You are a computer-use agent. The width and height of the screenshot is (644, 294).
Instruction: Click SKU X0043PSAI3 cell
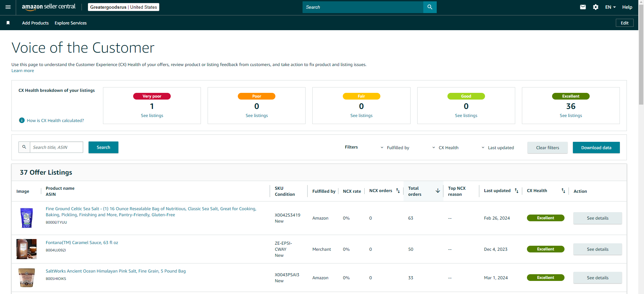click(287, 275)
